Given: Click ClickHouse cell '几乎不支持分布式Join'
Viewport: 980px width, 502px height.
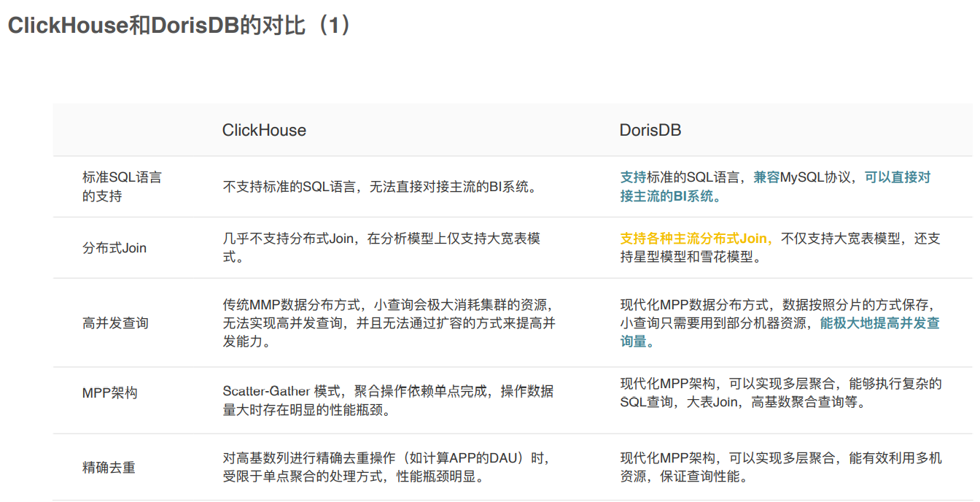Looking at the screenshot, I should coord(381,248).
